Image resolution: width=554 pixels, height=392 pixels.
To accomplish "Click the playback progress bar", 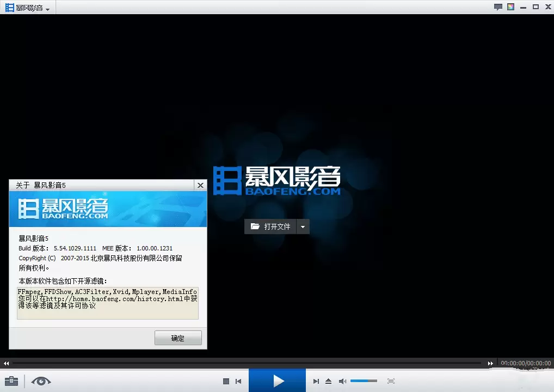I will pyautogui.click(x=247, y=363).
